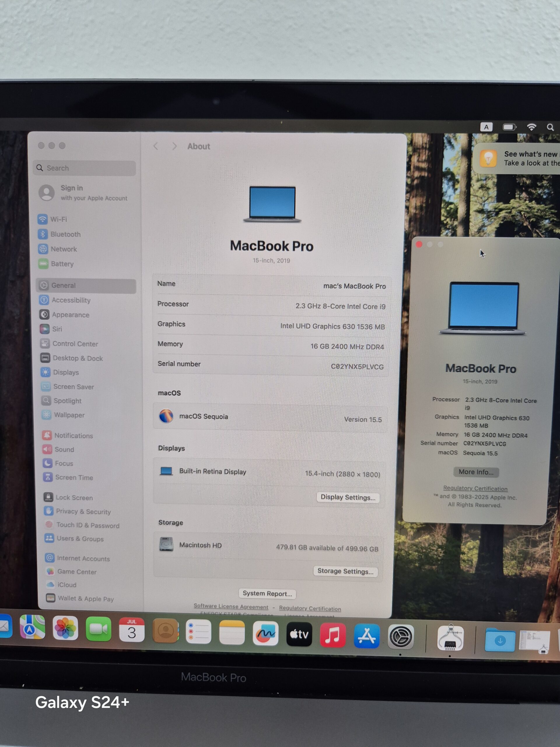560x747 pixels.
Task: Go to the Accessibility settings
Action: 71,300
